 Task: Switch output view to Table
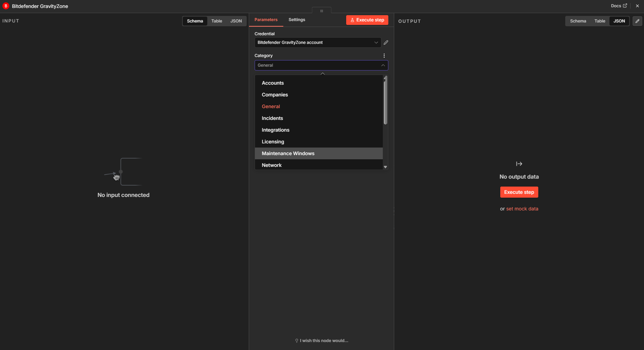coord(600,21)
